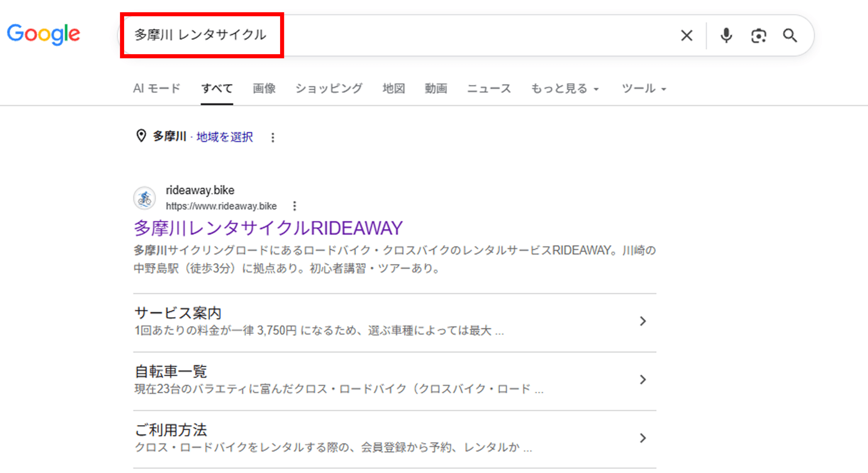This screenshot has height=473, width=868.
Task: Expand the もっと見る dropdown
Action: (x=565, y=89)
